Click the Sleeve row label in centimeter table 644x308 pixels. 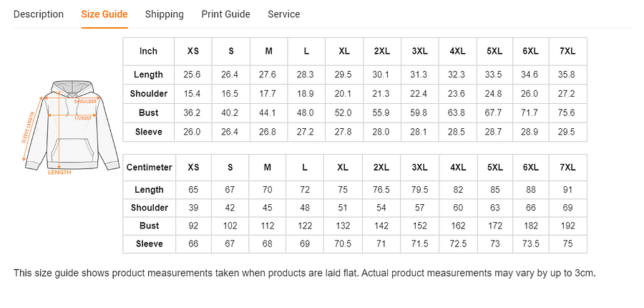(149, 244)
